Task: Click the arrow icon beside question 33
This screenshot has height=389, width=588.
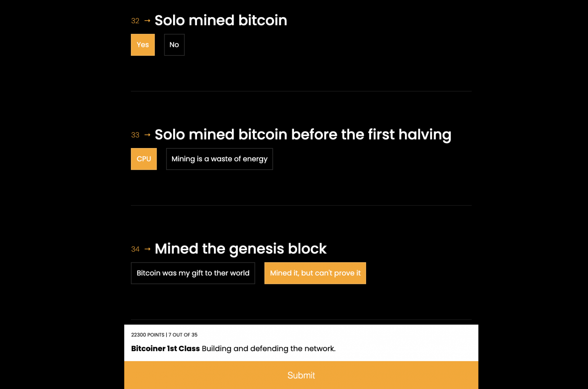Action: [x=147, y=135]
